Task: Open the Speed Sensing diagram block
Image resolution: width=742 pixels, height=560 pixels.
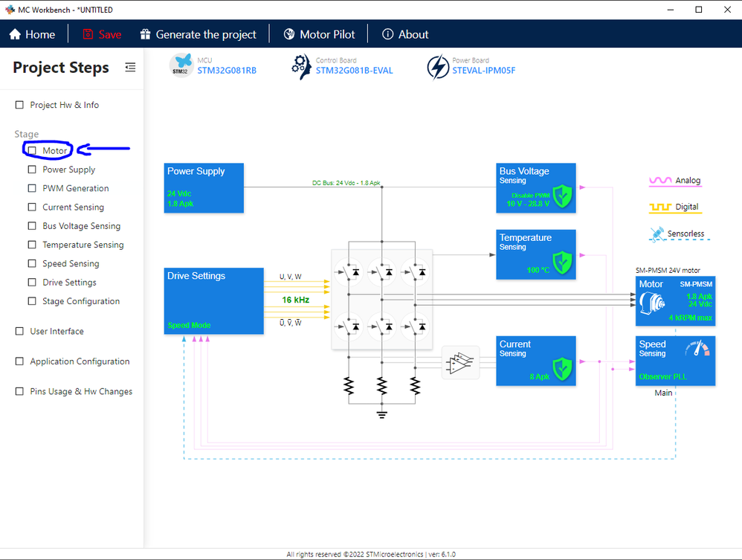Action: click(x=675, y=361)
